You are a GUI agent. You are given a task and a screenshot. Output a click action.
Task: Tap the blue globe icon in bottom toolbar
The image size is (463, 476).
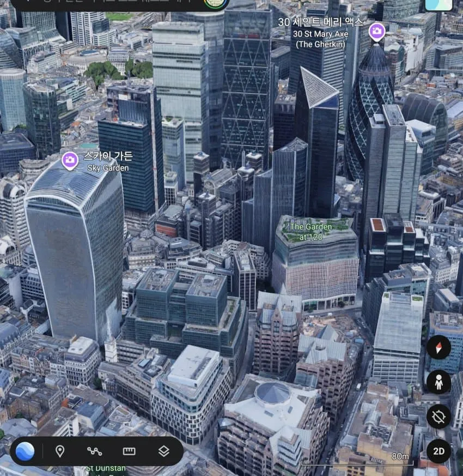25,451
